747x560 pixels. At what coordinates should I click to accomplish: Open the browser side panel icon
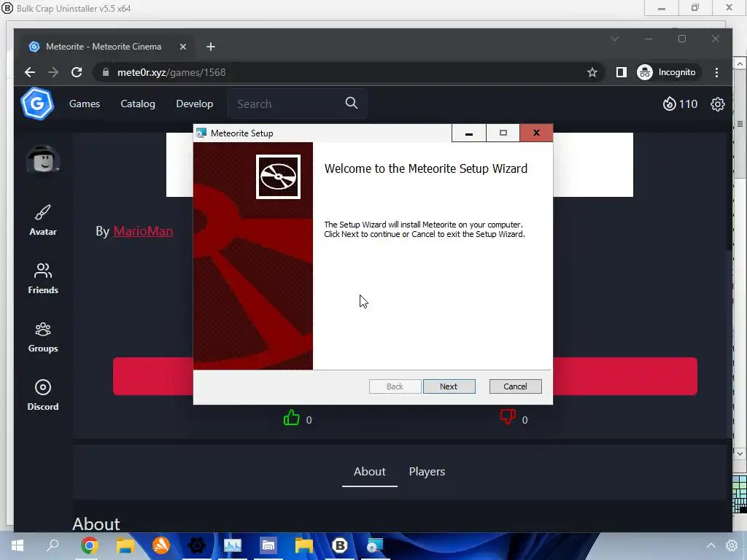[621, 72]
